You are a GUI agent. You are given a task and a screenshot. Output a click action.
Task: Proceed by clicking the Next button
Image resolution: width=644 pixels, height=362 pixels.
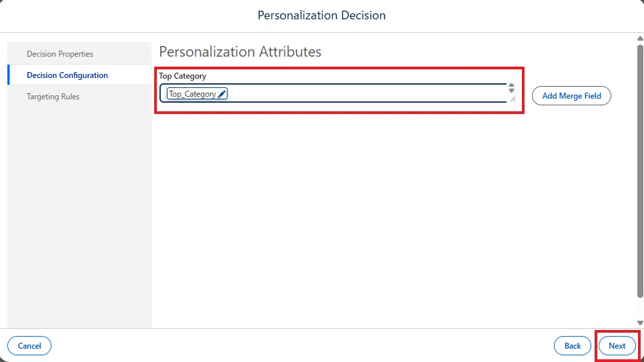click(617, 345)
